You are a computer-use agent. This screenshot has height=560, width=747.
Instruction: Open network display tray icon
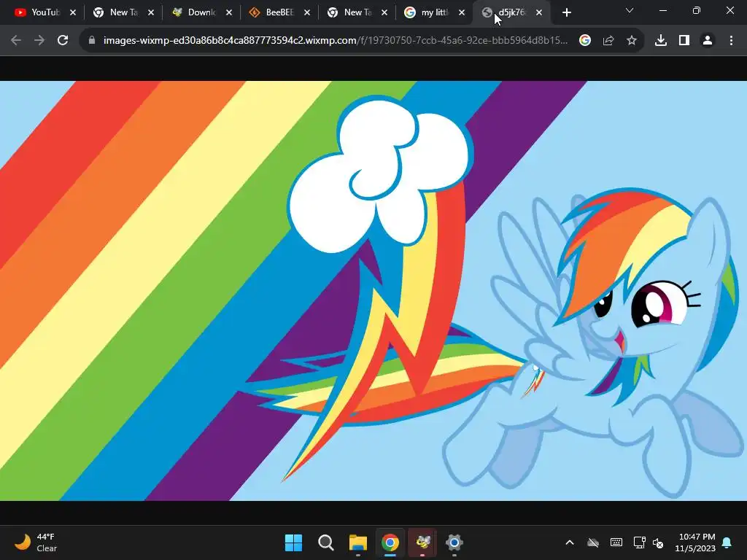pyautogui.click(x=639, y=542)
